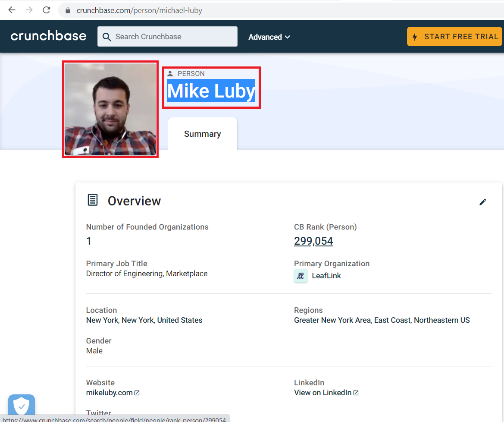Open the crunchbase logo home link

pyautogui.click(x=49, y=36)
